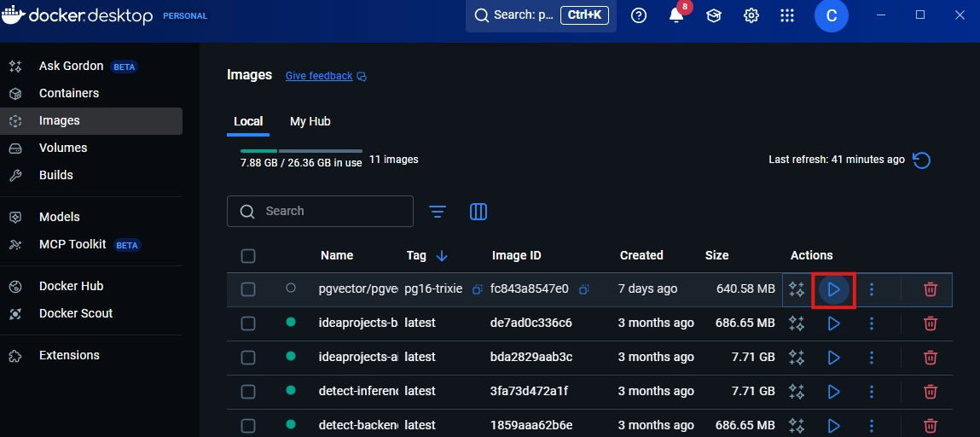Copy the pg16-trixie tag
Viewport: 980px width, 437px height.
(x=478, y=289)
